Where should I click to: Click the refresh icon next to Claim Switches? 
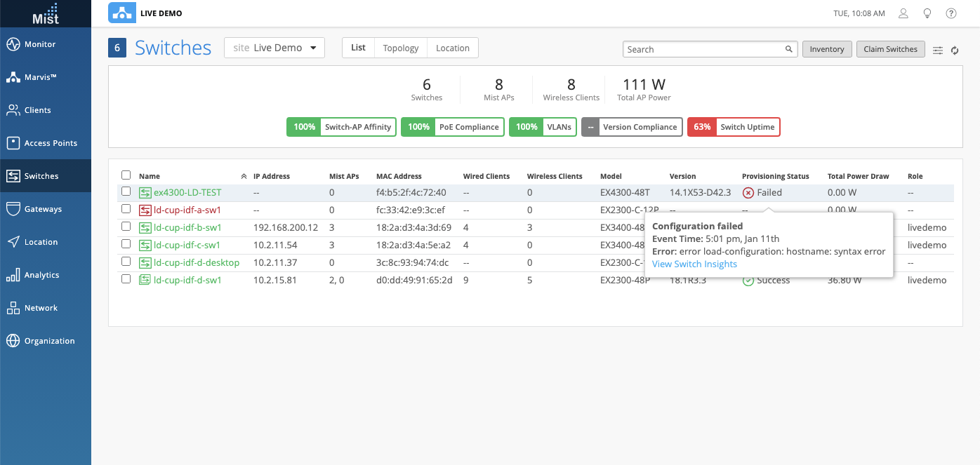[x=955, y=50]
